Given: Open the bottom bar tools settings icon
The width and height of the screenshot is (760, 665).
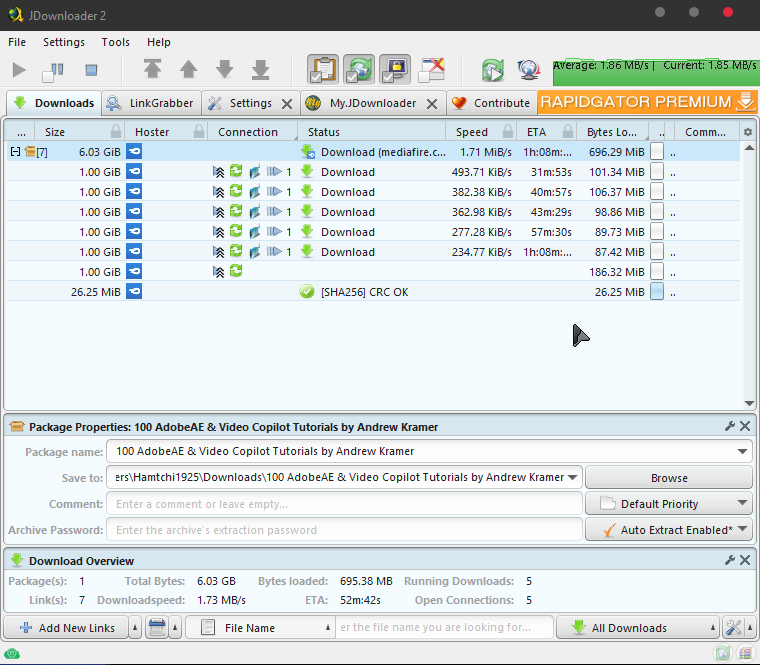Looking at the screenshot, I should click(733, 628).
